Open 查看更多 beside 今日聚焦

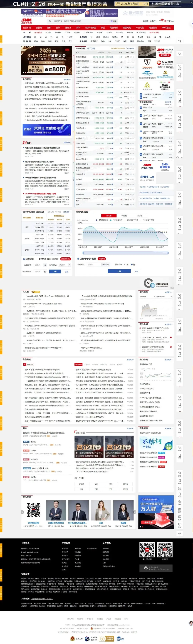[x=67, y=79]
